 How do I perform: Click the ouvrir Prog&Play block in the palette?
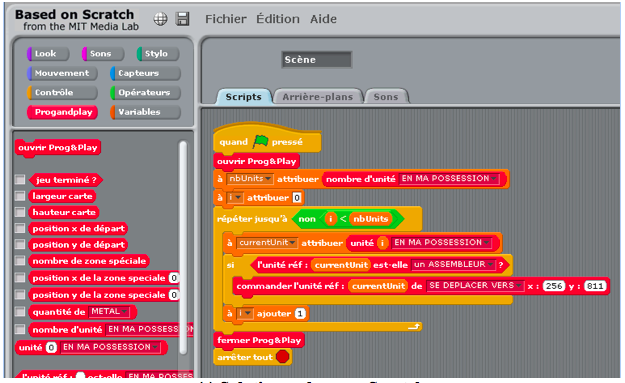point(58,147)
